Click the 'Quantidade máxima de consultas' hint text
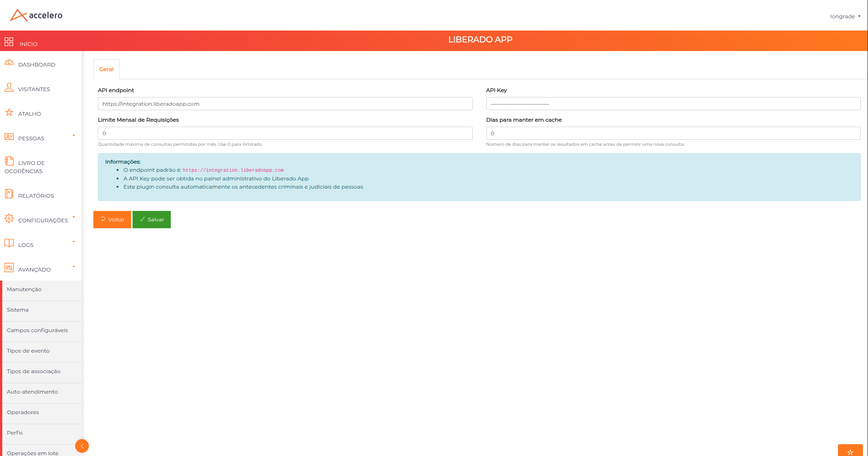This screenshot has height=456, width=868. [x=180, y=144]
